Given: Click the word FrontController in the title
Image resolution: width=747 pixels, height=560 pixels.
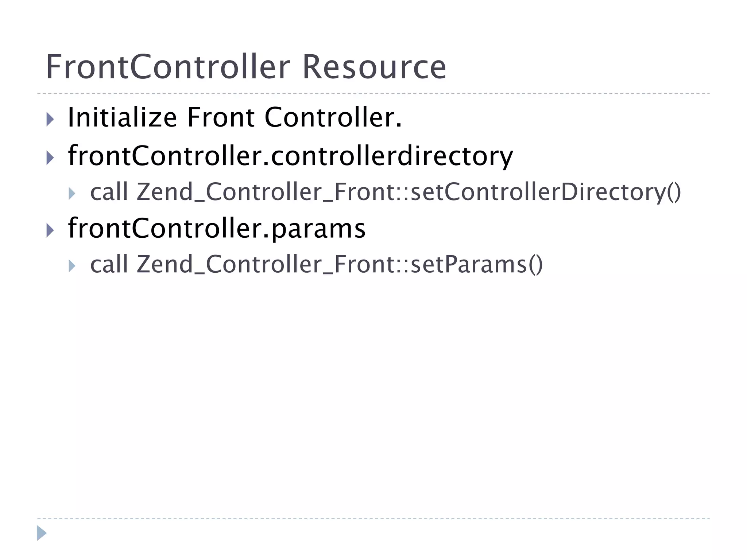Looking at the screenshot, I should click(168, 67).
